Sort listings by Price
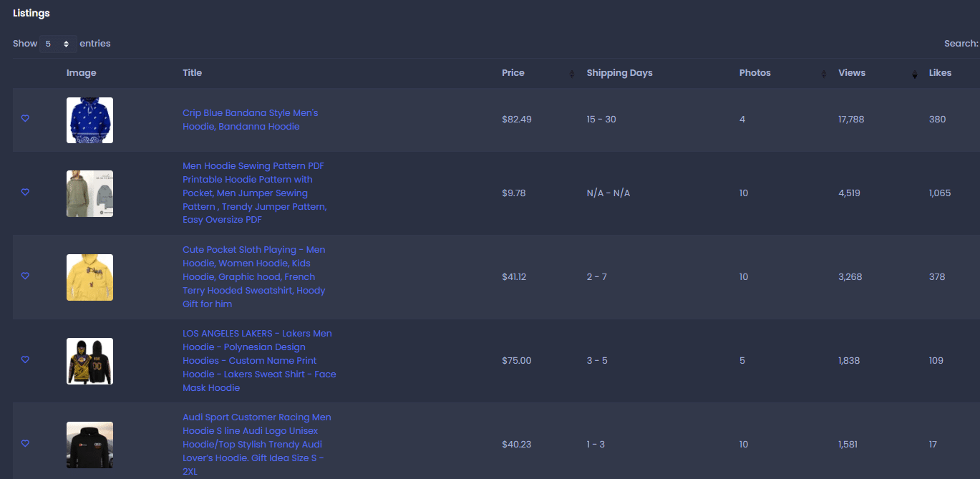Viewport: 980px width, 479px height. point(513,73)
